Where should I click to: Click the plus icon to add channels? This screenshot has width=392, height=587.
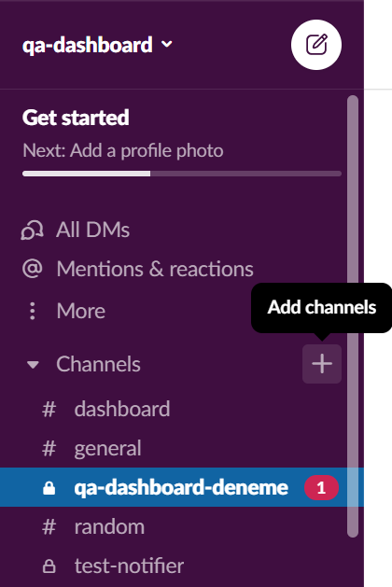(322, 364)
